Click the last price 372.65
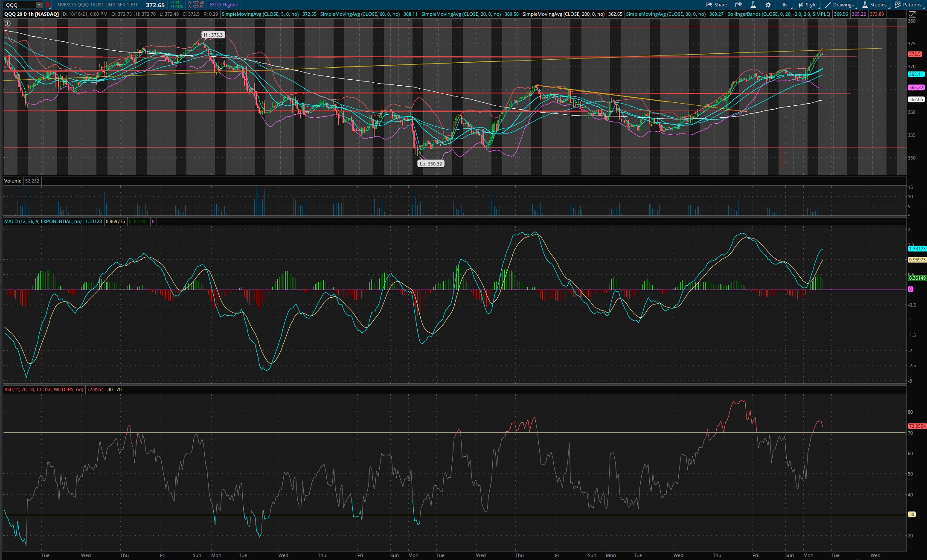The width and height of the screenshot is (927, 560). 155,5
